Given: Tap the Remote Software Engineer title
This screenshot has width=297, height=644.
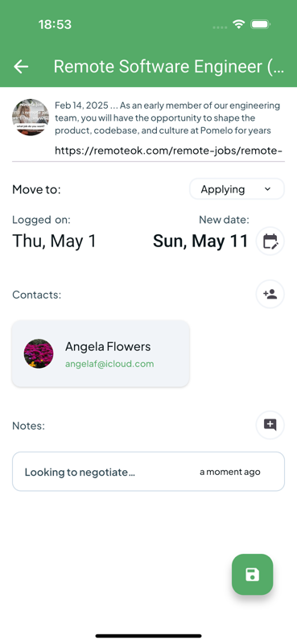Looking at the screenshot, I should click(x=168, y=67).
